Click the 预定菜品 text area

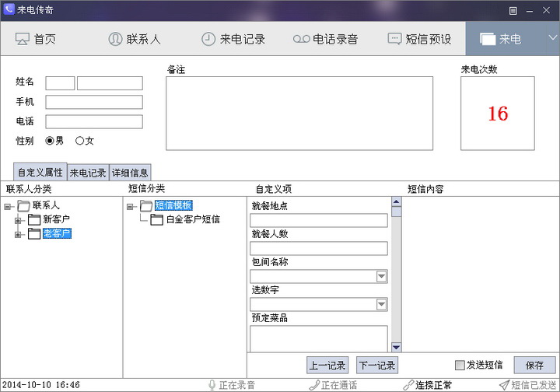coord(319,338)
